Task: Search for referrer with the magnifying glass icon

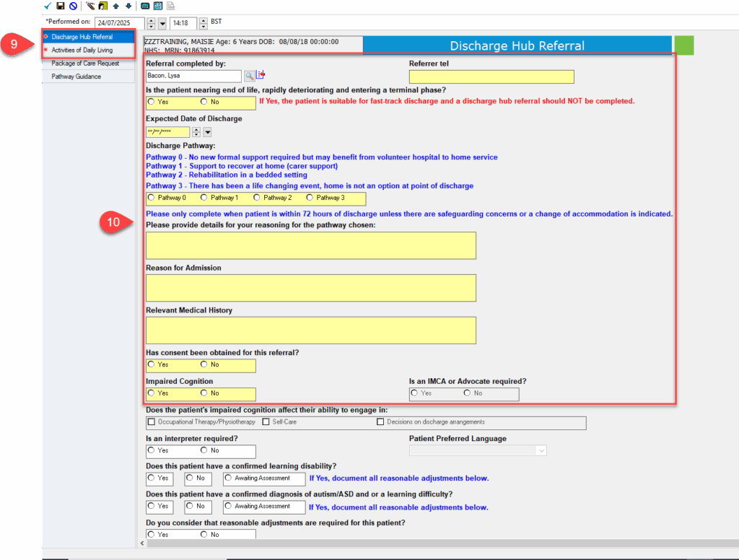Action: point(249,76)
